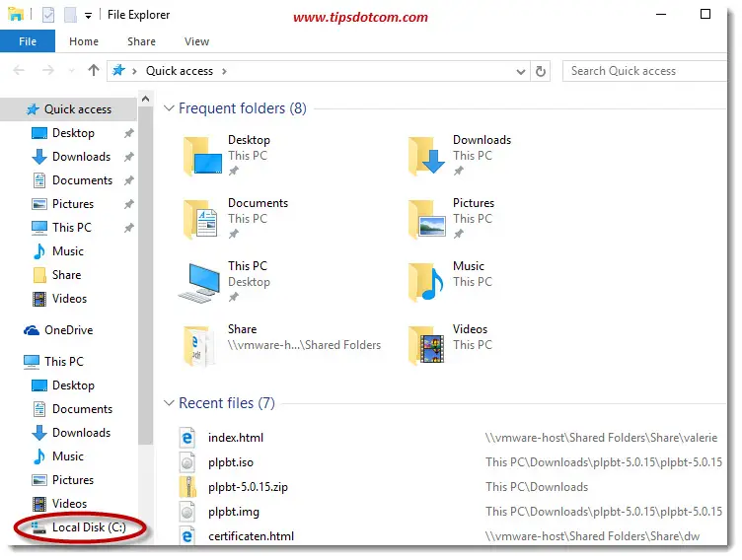Click the Forward navigation arrow
The height and width of the screenshot is (560, 742).
pyautogui.click(x=47, y=71)
